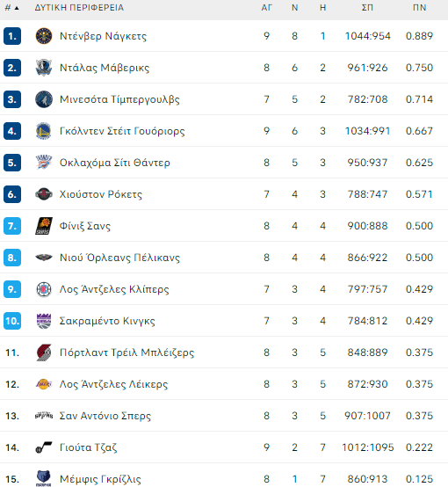The width and height of the screenshot is (448, 487).
Task: Click the Houston Rockets logo icon
Action: pos(44,194)
